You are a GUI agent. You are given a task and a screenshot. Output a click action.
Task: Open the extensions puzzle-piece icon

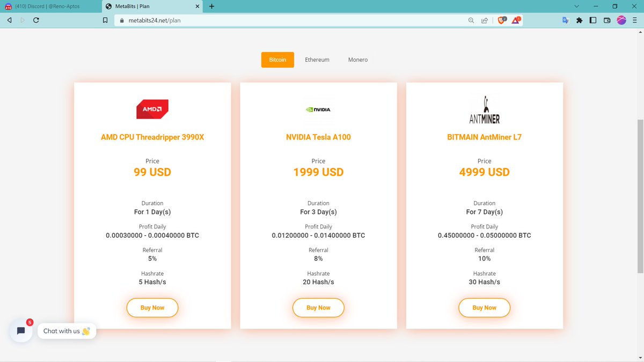[579, 20]
